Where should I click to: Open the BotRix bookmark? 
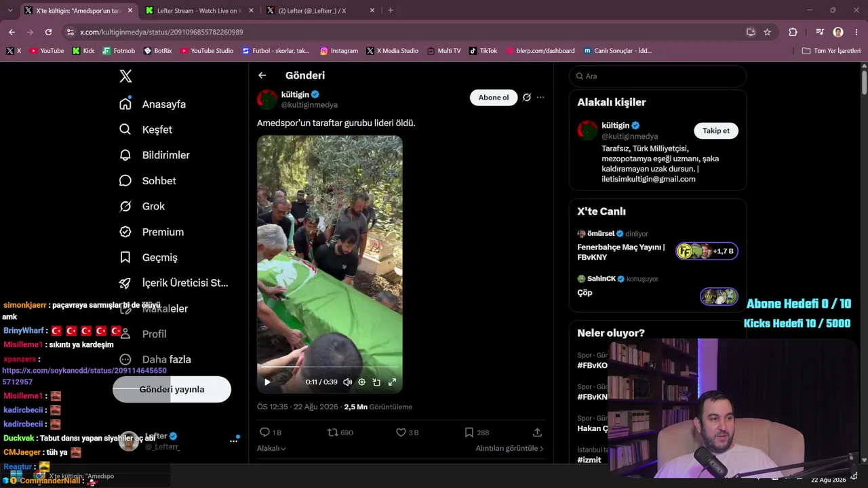click(158, 51)
